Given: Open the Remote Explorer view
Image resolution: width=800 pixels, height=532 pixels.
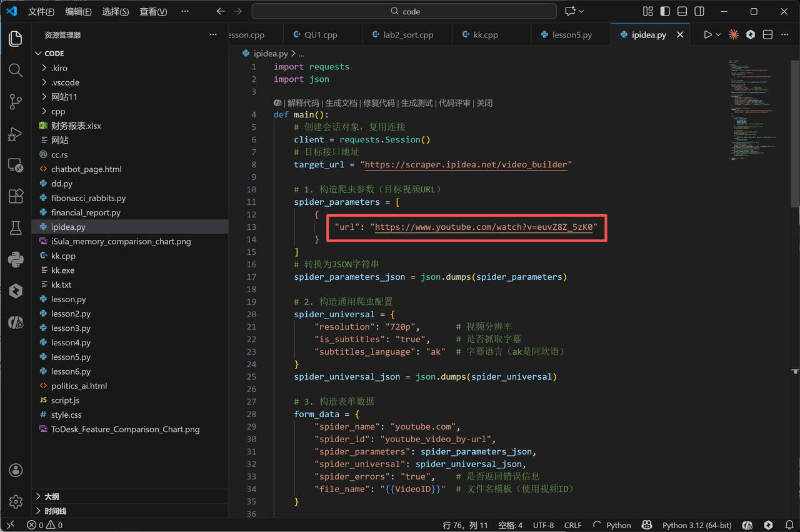Looking at the screenshot, I should tap(16, 165).
